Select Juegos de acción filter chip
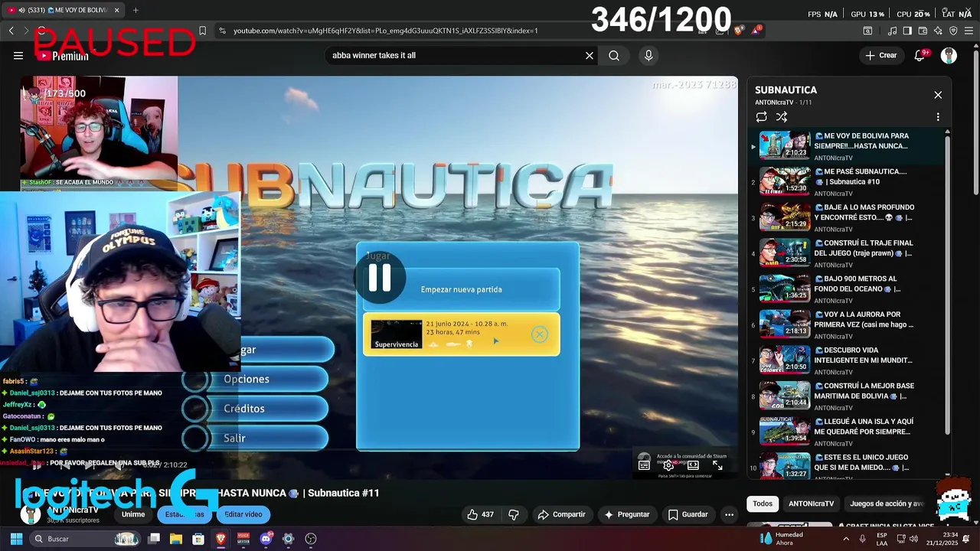 [x=886, y=504]
